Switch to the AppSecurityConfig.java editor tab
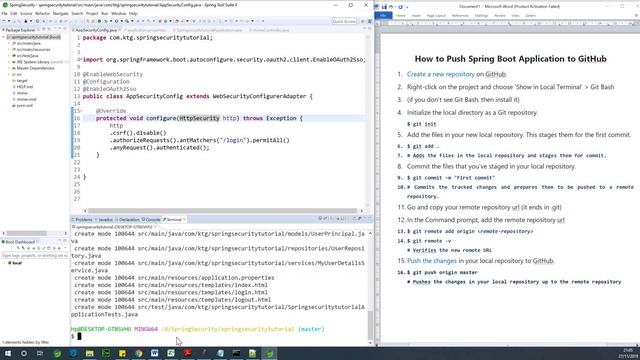The width and height of the screenshot is (640, 360). (96, 30)
